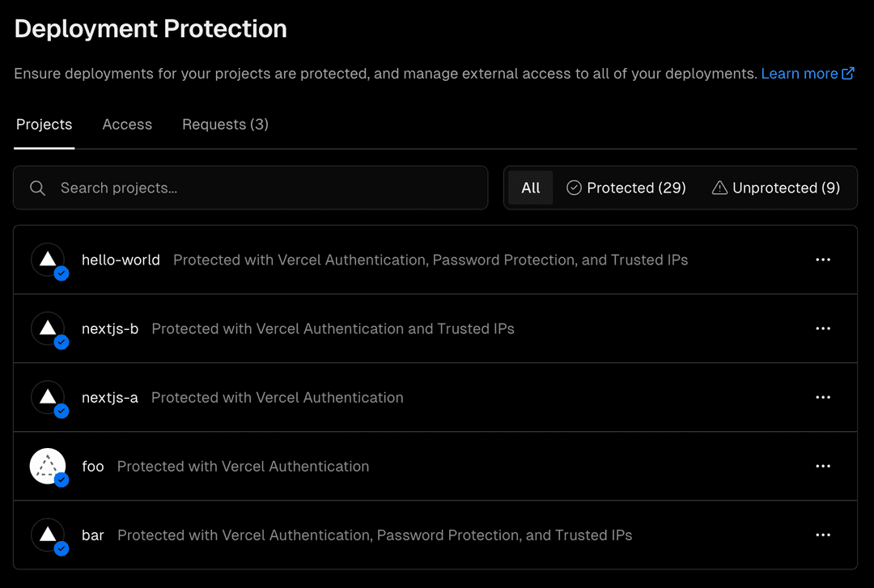Image resolution: width=874 pixels, height=588 pixels.
Task: Click the hello-world project avatar
Action: pos(48,257)
